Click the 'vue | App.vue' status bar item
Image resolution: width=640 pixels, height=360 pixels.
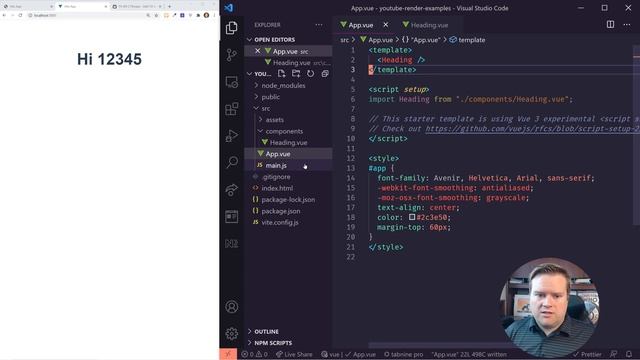[x=348, y=354]
